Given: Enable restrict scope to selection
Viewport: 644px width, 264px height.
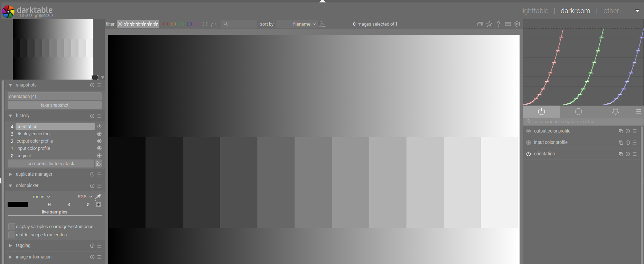Looking at the screenshot, I should [11, 235].
